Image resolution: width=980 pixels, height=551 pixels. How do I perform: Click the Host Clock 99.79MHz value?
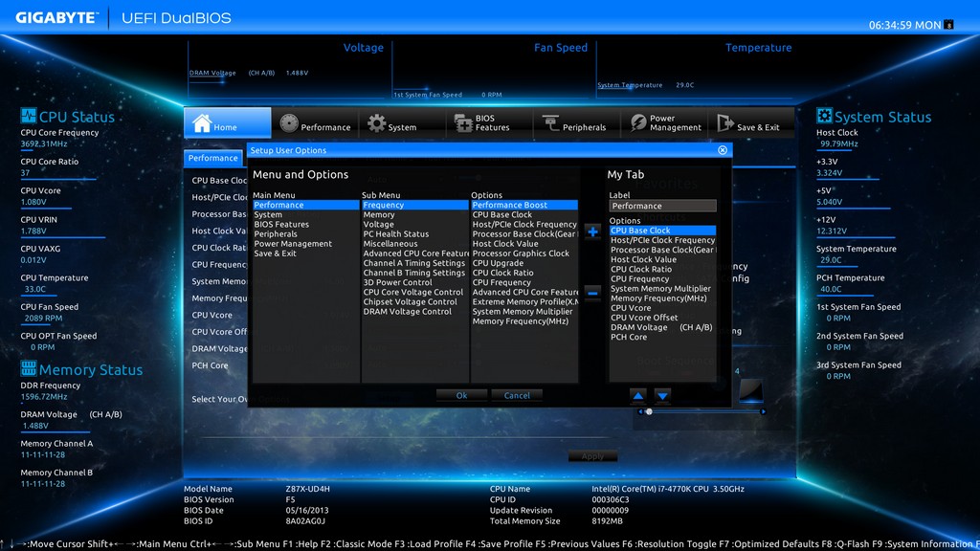pos(838,143)
